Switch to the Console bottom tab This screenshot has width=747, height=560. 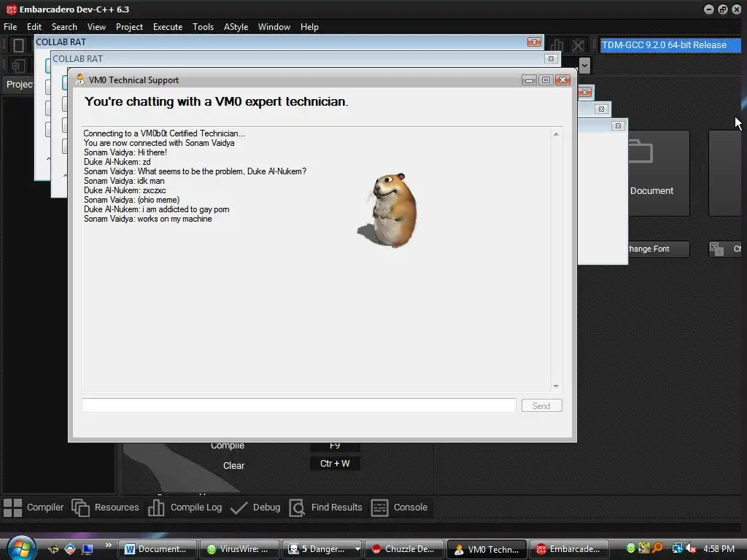click(x=399, y=507)
